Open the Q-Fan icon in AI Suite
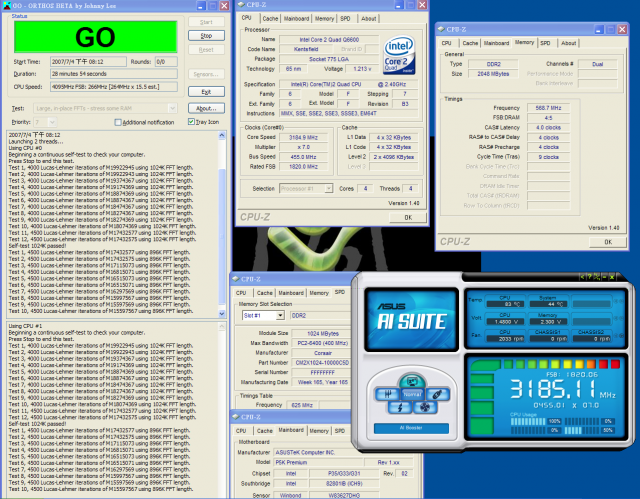Viewport: 640px width, 499px height. [x=425, y=407]
